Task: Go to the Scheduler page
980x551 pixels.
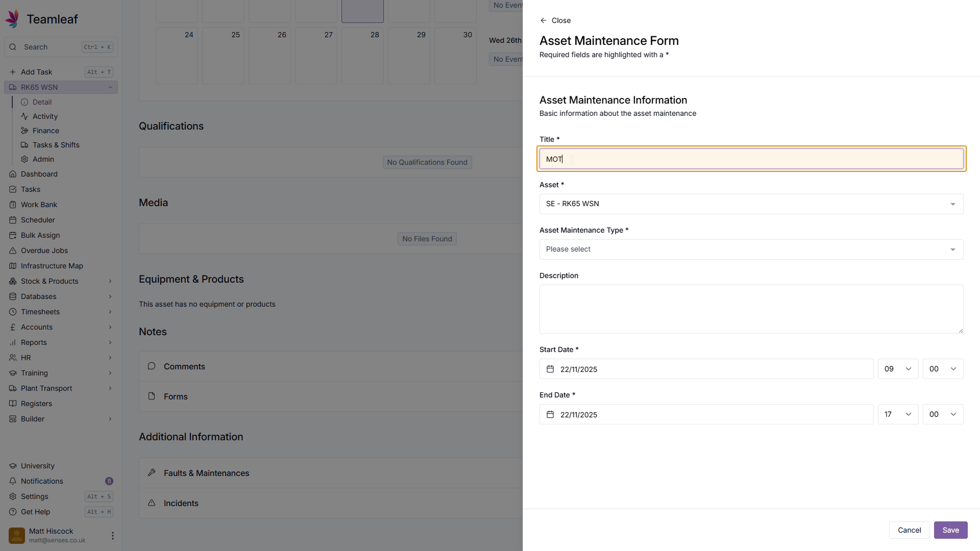Action: (x=38, y=220)
